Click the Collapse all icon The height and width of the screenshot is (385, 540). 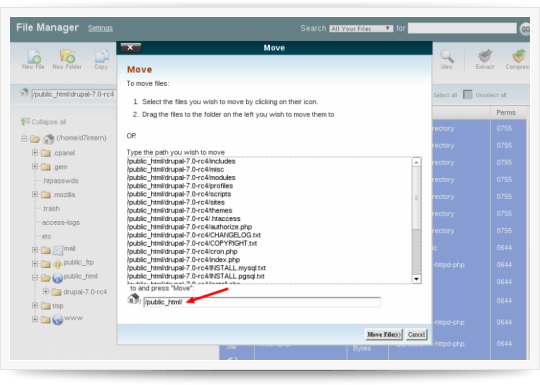click(25, 122)
